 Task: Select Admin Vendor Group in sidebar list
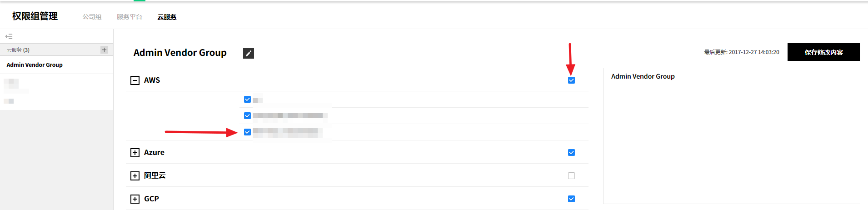(35, 65)
